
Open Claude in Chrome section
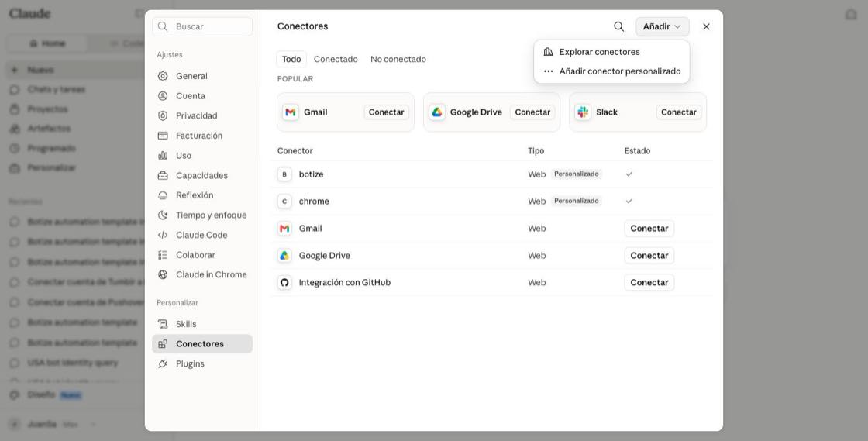(x=202, y=275)
